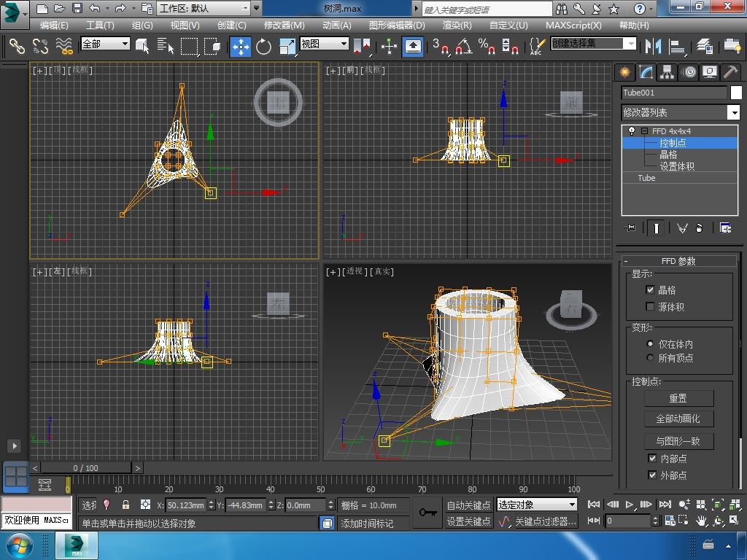Select the 所有顶点 (All Vertices) radio button
The height and width of the screenshot is (560, 747).
pos(651,358)
